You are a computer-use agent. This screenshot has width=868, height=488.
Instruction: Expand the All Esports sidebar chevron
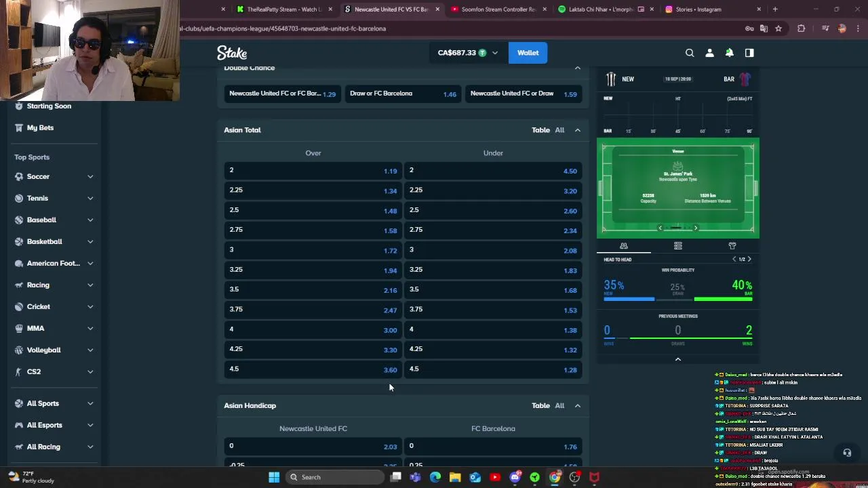90,425
